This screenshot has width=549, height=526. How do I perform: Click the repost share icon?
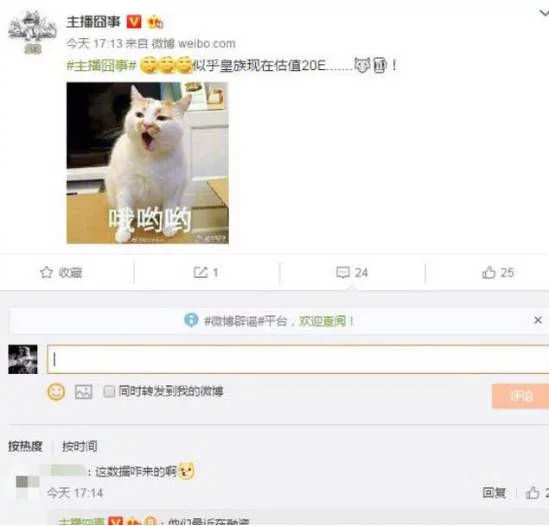pos(201,272)
